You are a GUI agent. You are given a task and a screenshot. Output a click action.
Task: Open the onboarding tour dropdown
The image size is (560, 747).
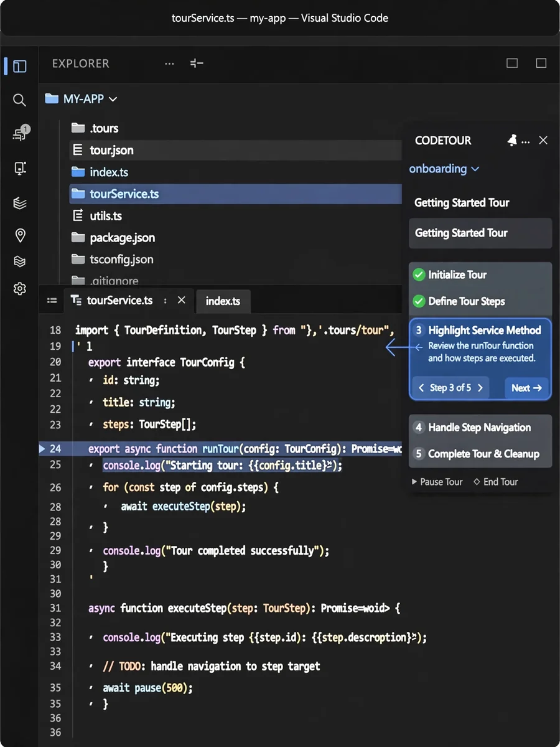click(444, 169)
